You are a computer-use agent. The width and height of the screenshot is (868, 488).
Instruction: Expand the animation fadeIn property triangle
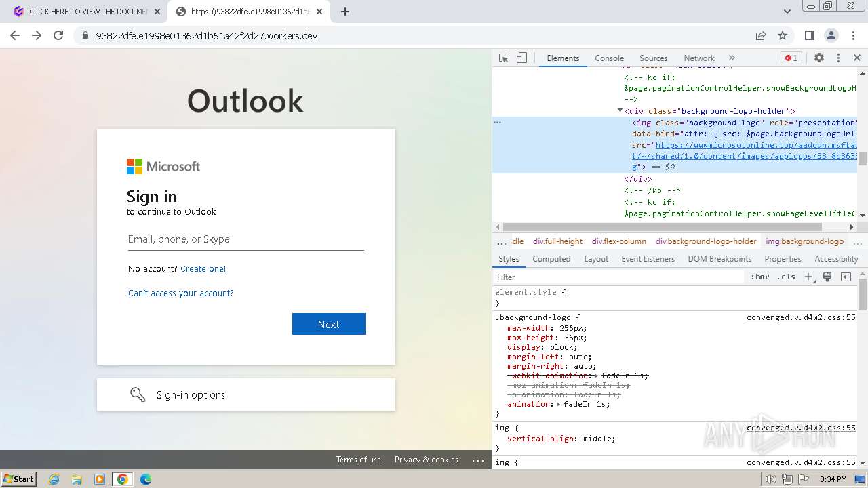pos(559,404)
